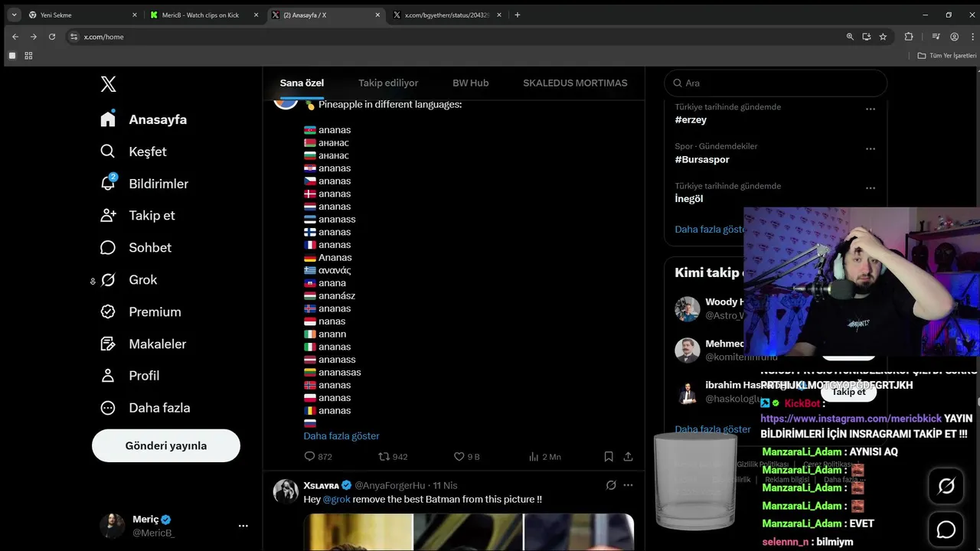Open the Meriç @MericB_ account menu

[x=175, y=526]
